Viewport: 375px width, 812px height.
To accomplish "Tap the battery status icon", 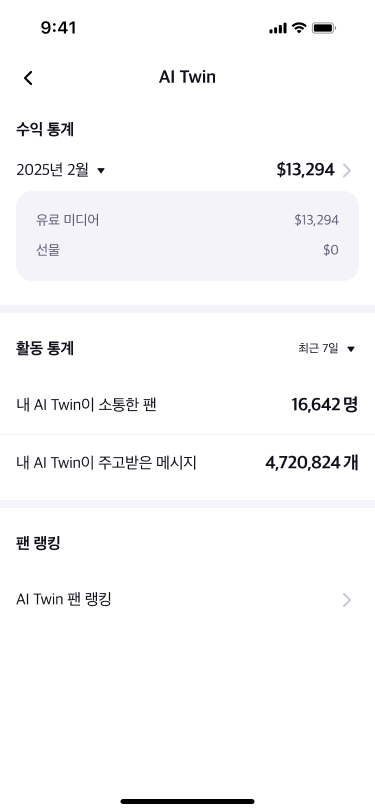I will (324, 28).
